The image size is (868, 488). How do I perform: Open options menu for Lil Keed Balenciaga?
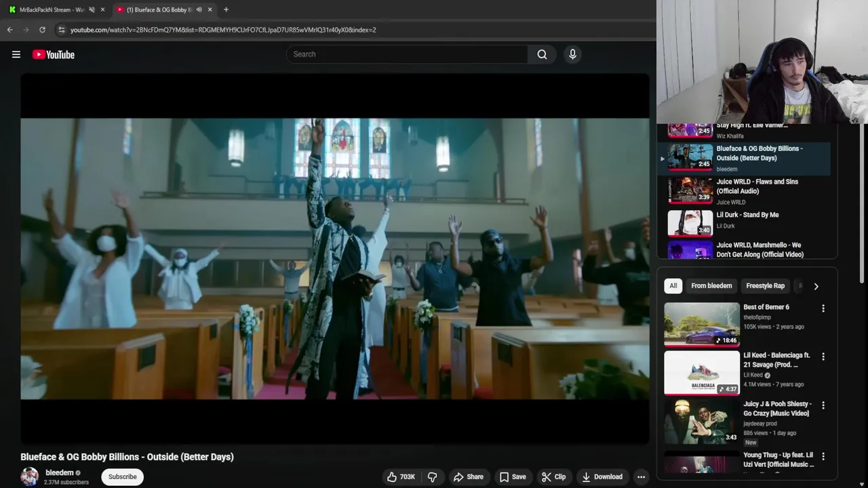click(x=823, y=357)
